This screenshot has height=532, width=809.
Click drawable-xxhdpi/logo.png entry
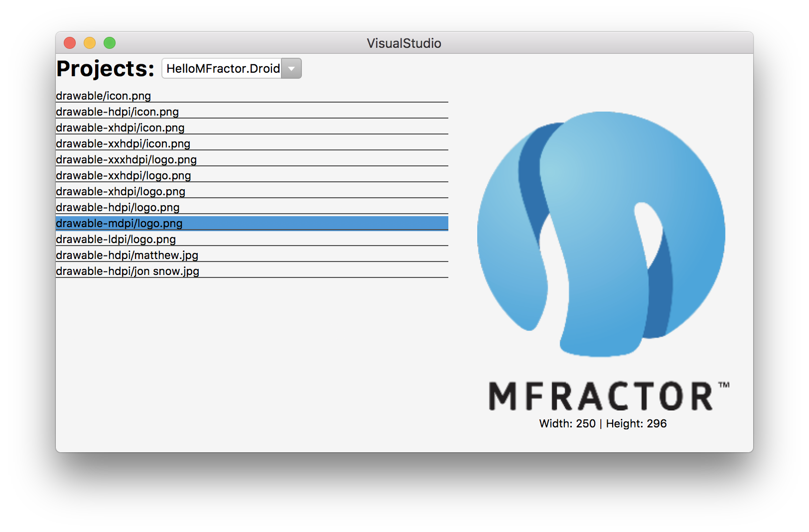252,175
